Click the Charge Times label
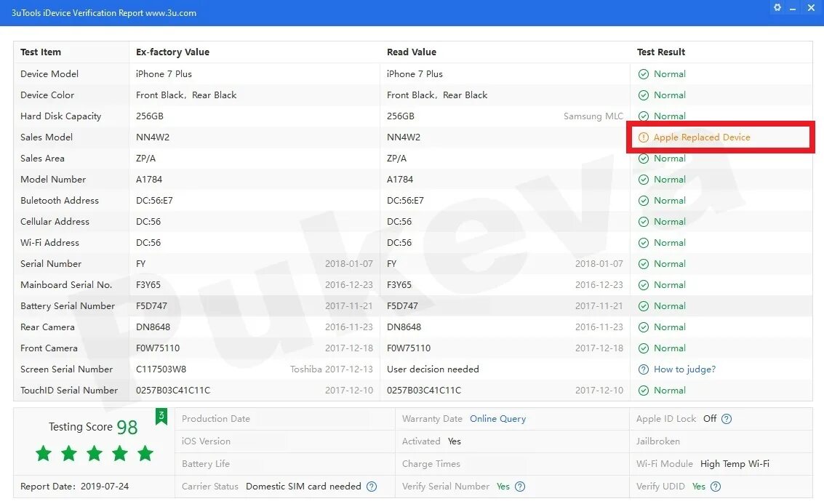This screenshot has width=824, height=504. (431, 464)
